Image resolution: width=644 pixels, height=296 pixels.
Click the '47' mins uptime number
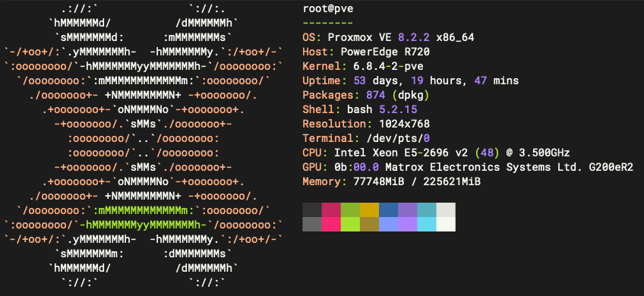coord(480,80)
